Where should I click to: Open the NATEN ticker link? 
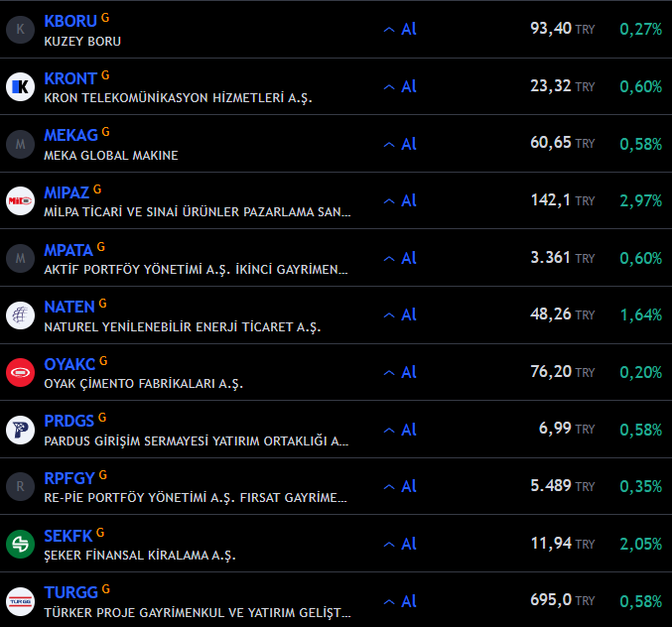[69, 308]
